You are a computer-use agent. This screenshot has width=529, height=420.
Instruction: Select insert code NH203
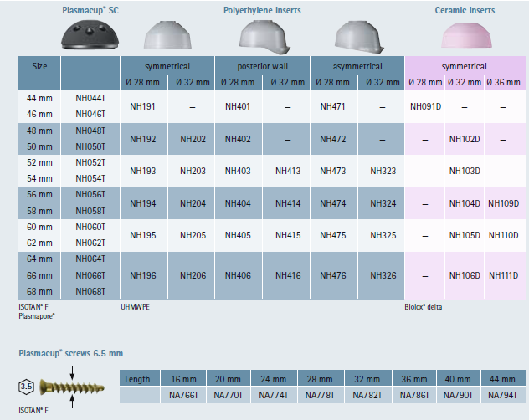pos(193,171)
